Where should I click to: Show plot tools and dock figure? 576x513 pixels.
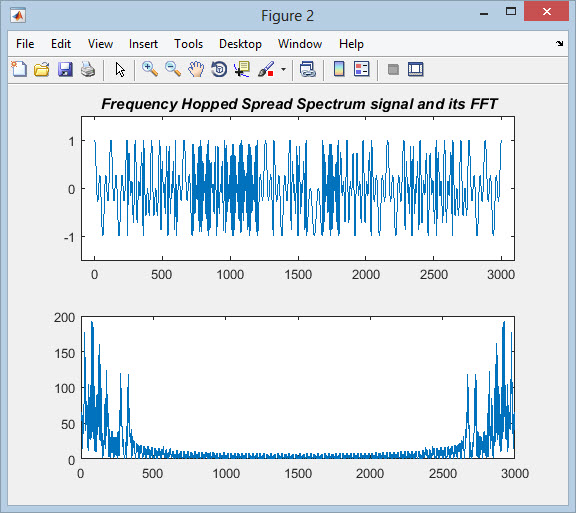pyautogui.click(x=415, y=69)
